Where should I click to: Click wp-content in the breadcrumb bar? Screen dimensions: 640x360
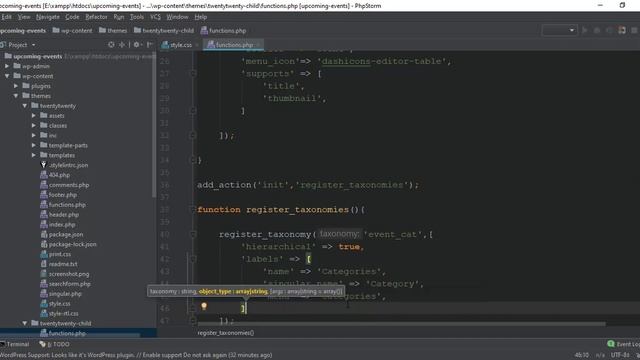click(x=72, y=31)
